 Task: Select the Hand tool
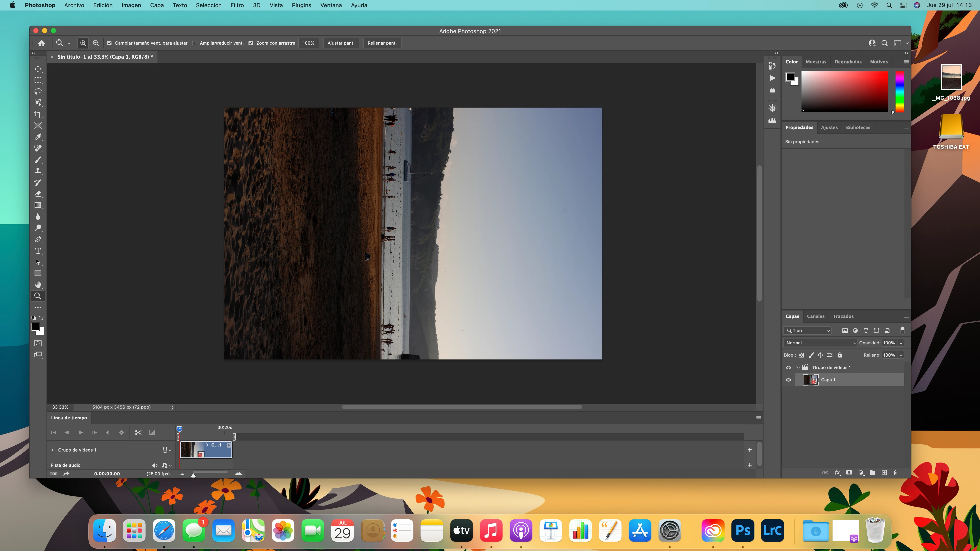[x=38, y=285]
